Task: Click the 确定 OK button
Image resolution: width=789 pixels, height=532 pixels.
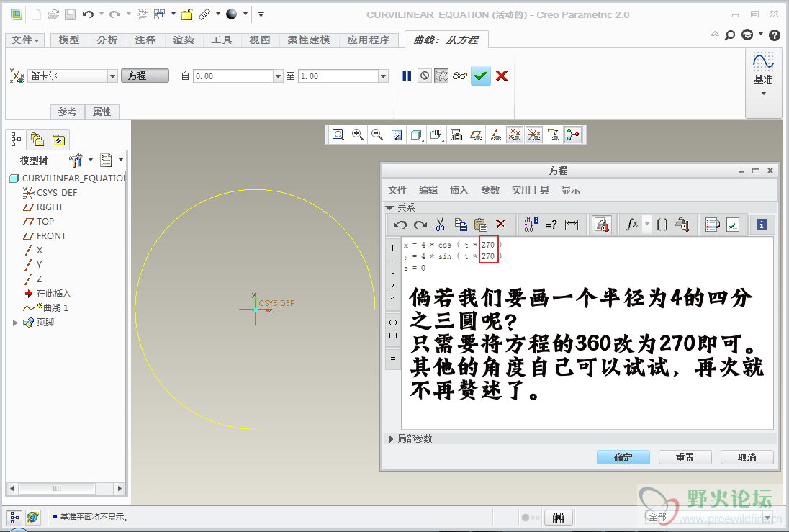Action: (x=623, y=458)
